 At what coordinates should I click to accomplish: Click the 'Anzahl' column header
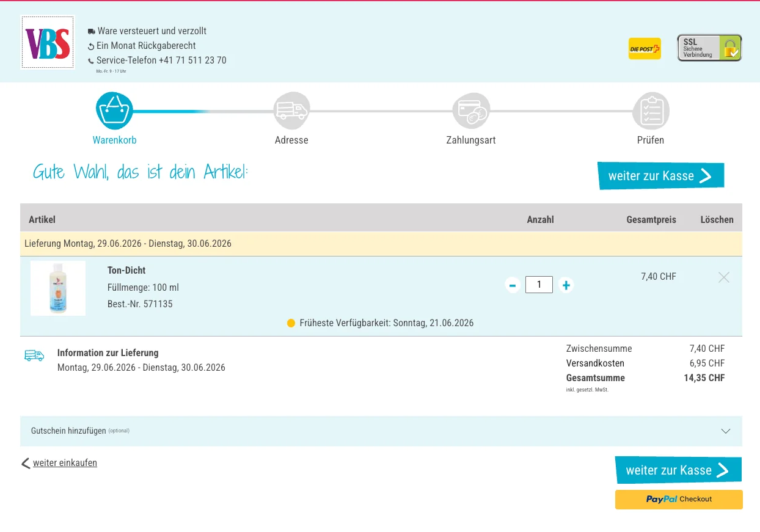click(x=541, y=219)
